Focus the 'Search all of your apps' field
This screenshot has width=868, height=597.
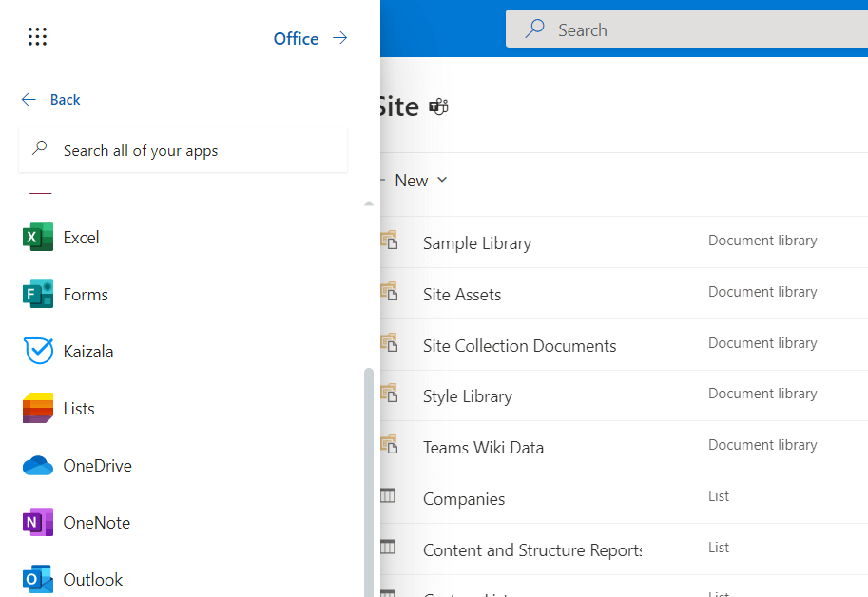click(183, 150)
